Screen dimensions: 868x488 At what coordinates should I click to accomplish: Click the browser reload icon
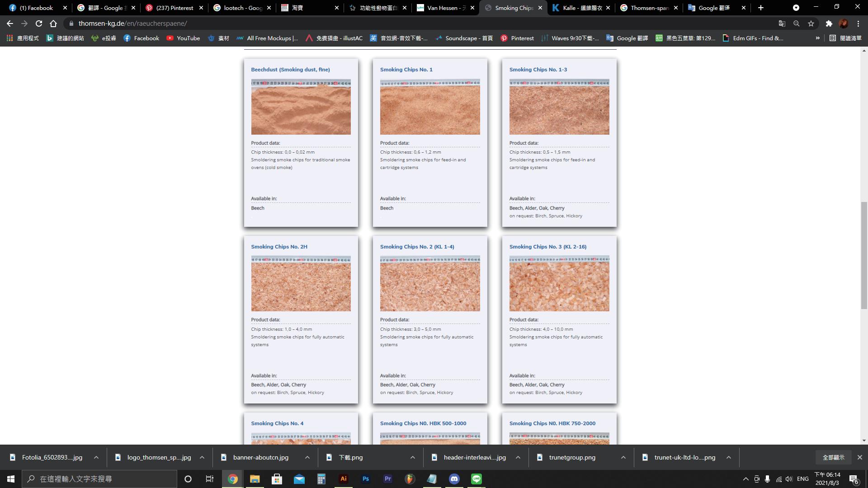pyautogui.click(x=39, y=23)
